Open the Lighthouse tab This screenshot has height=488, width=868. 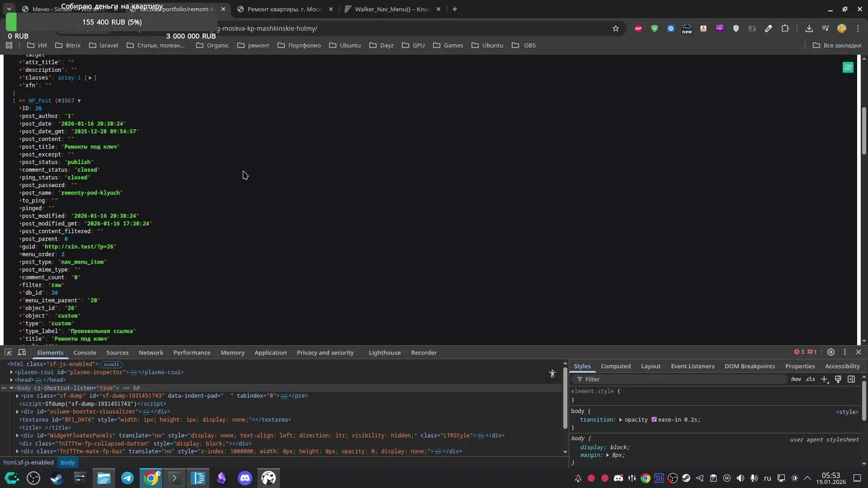coord(384,352)
